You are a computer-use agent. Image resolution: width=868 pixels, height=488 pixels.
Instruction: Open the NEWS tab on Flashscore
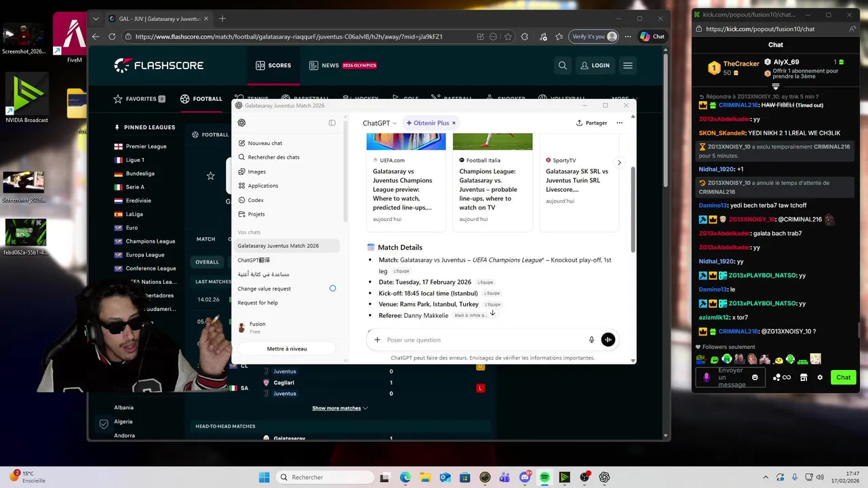tap(342, 66)
